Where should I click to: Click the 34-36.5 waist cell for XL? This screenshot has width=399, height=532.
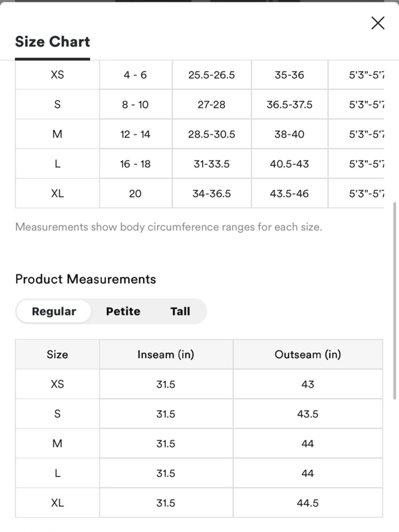[x=211, y=194]
